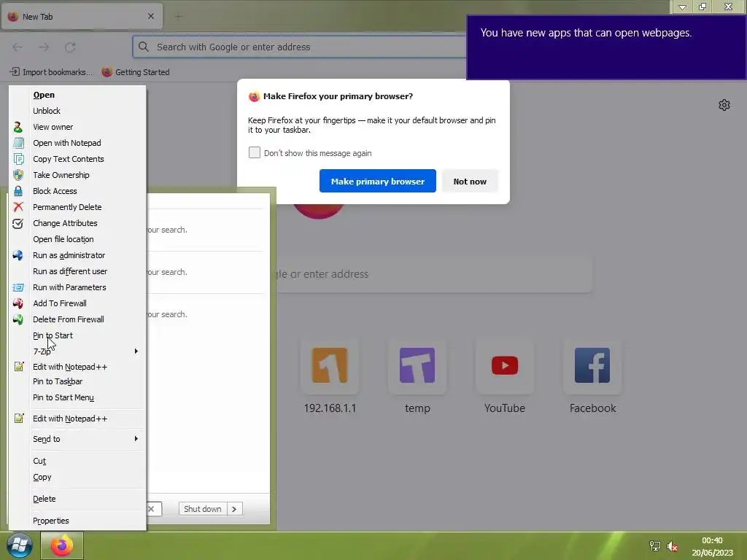Select Pin to Start

point(53,335)
